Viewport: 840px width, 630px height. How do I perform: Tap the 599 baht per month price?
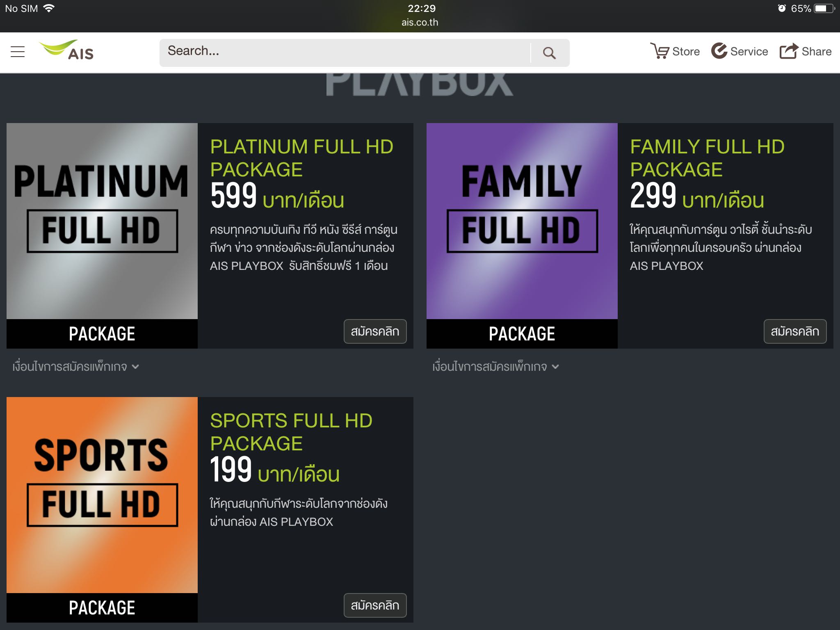(x=277, y=196)
